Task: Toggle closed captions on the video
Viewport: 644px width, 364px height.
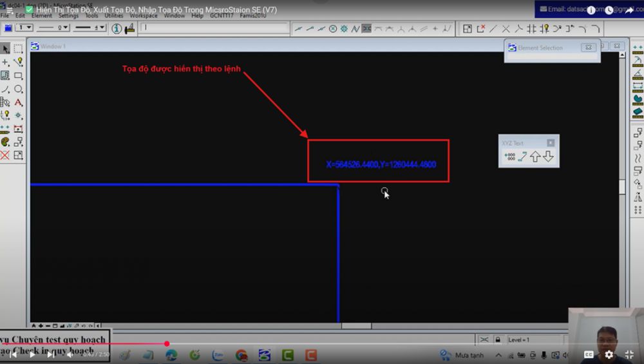Action: (x=589, y=354)
